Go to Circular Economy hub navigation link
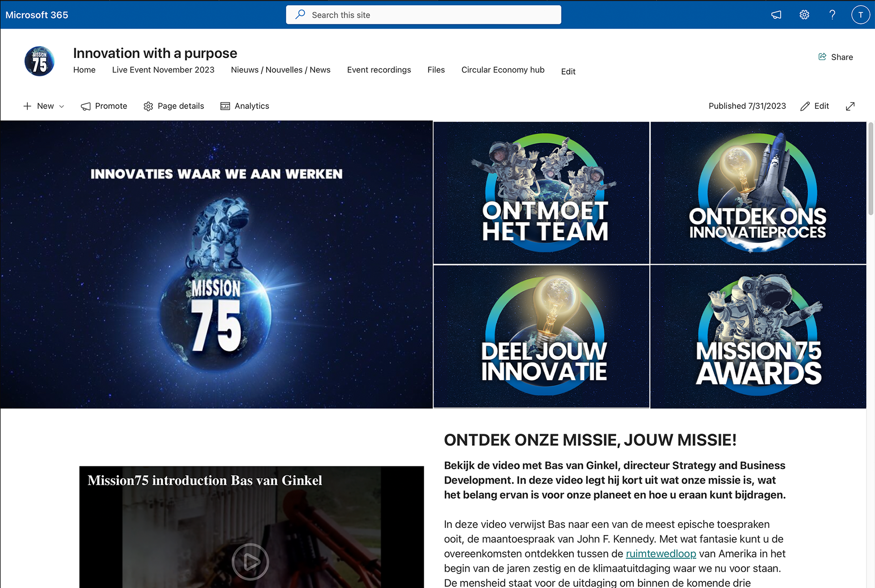875x588 pixels. tap(503, 70)
